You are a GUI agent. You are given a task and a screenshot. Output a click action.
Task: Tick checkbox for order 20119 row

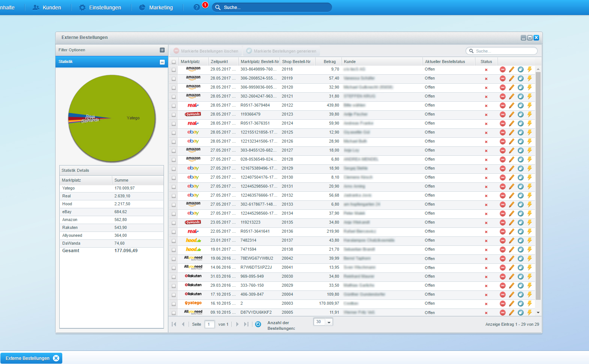click(x=174, y=79)
